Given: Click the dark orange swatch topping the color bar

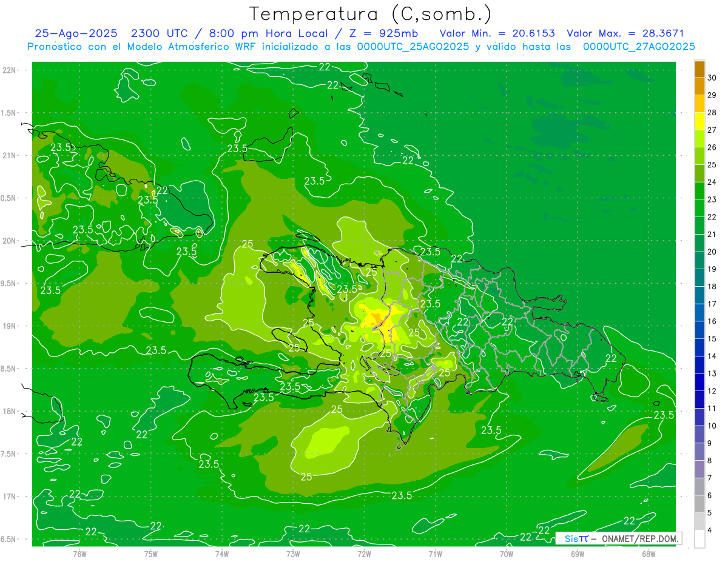Looking at the screenshot, I should click(699, 69).
